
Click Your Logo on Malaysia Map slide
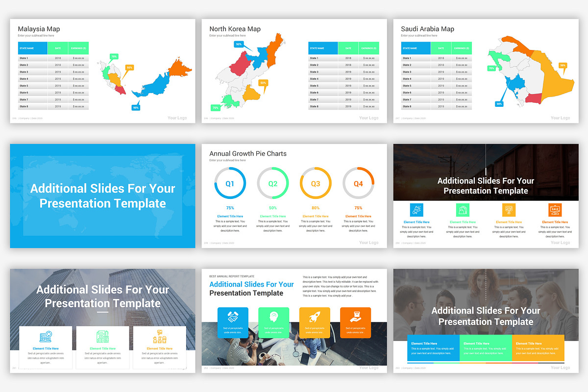click(x=177, y=118)
